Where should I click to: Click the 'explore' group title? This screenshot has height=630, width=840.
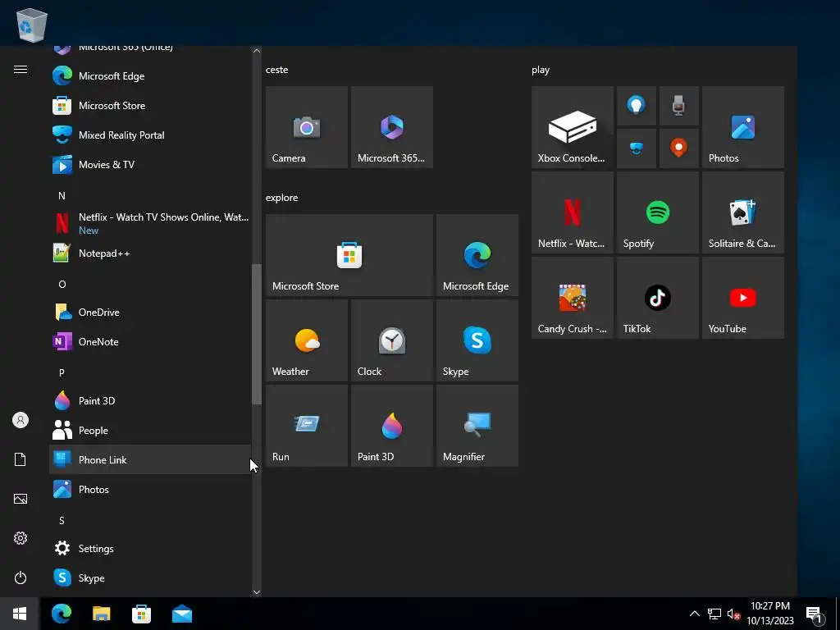(282, 198)
